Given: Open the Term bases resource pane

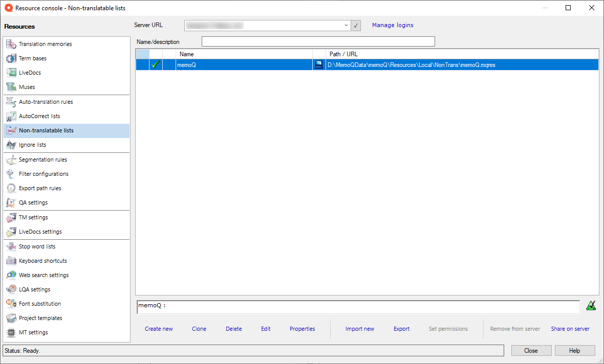Looking at the screenshot, I should (x=36, y=58).
